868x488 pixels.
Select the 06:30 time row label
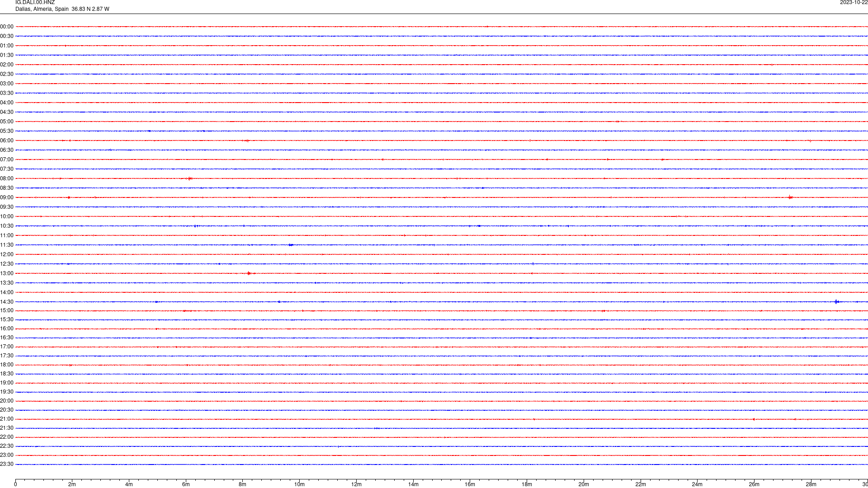[x=7, y=150]
